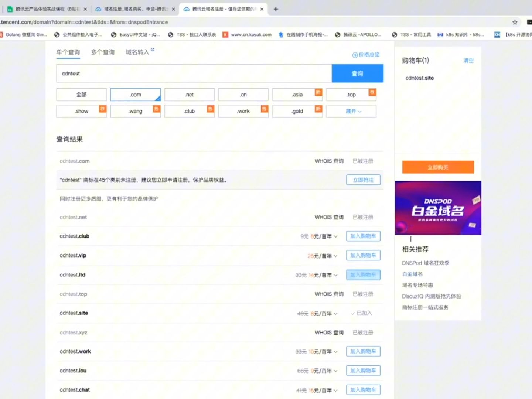Toggle the .asia suffix filter
Viewport: 532px width, 399px height.
pos(297,95)
